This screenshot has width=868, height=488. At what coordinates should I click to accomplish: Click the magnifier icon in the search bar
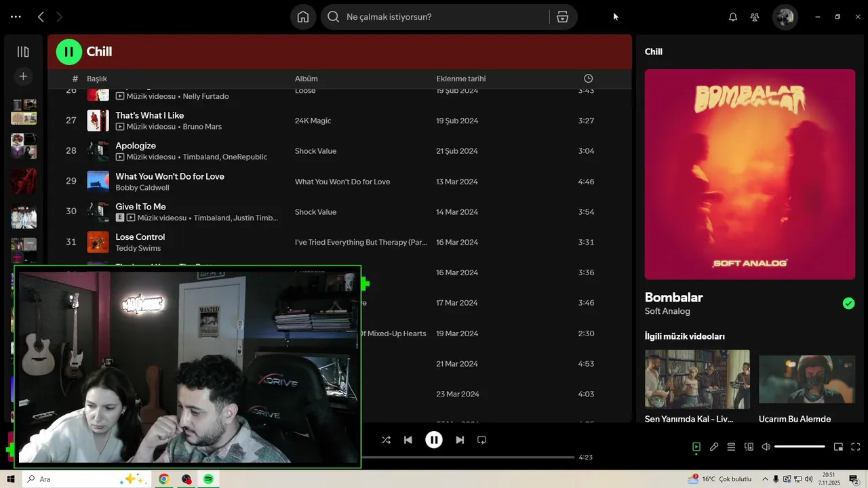click(x=333, y=17)
